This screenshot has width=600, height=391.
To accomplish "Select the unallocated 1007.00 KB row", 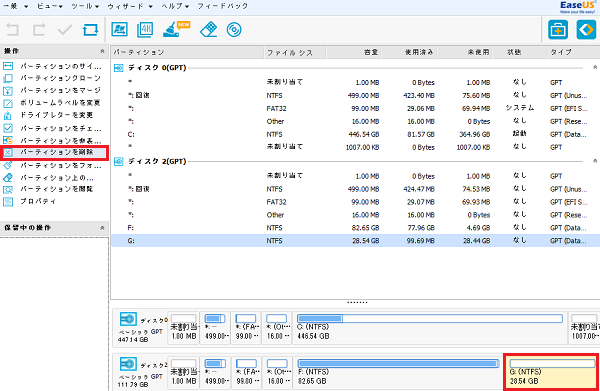I will point(356,147).
